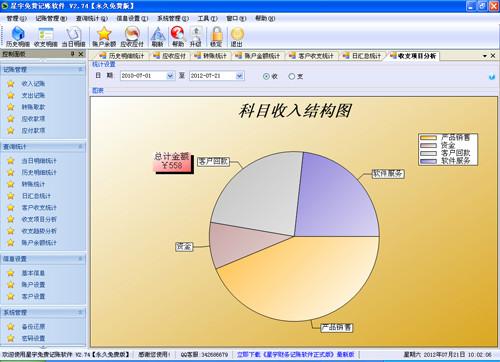Collapse the 记账管理 sidebar section
Screen dimensions: 500x362
(x=80, y=69)
